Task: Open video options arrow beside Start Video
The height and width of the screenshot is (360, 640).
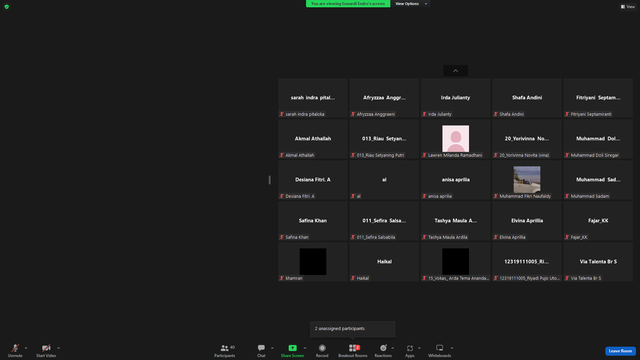Action: (59, 348)
